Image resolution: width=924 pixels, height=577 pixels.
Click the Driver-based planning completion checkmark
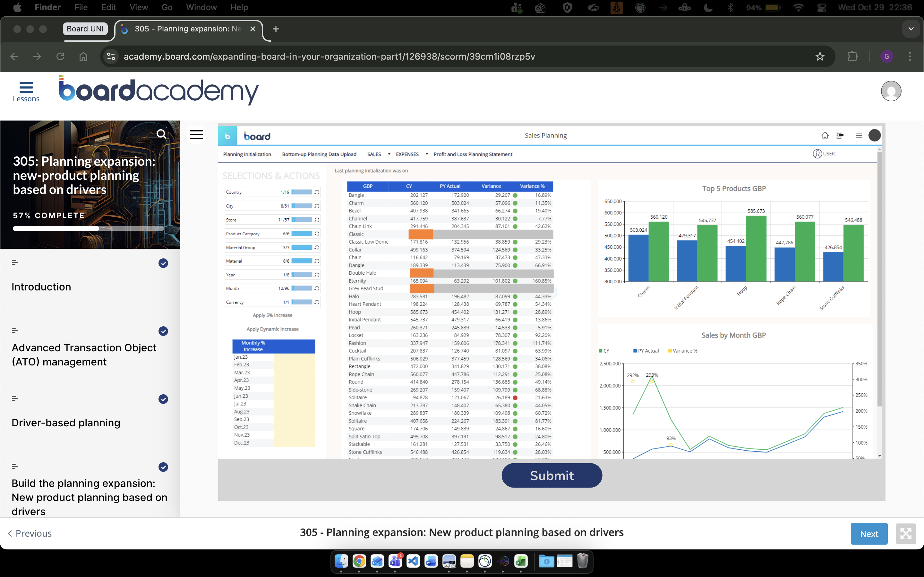163,399
